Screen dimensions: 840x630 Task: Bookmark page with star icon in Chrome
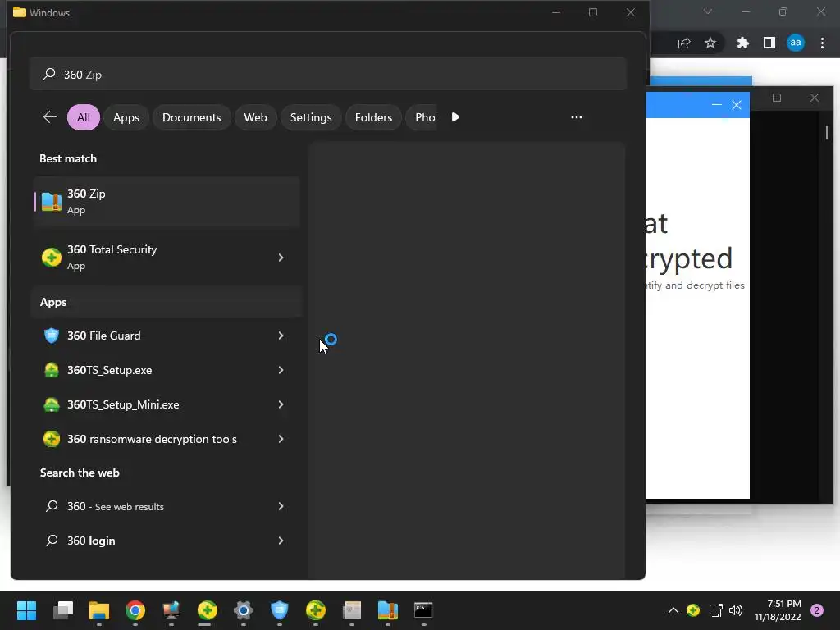pos(710,43)
